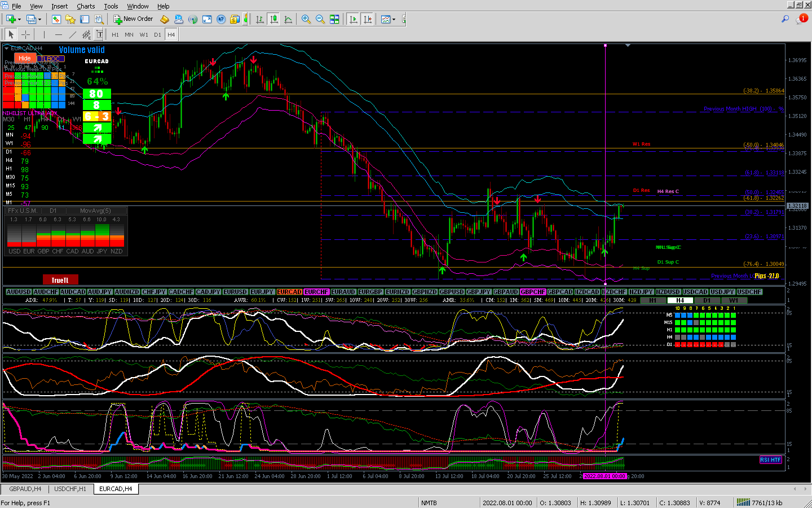Expand the Templates dropdown arrow
Screen dimensions: 812x508
click(x=394, y=19)
